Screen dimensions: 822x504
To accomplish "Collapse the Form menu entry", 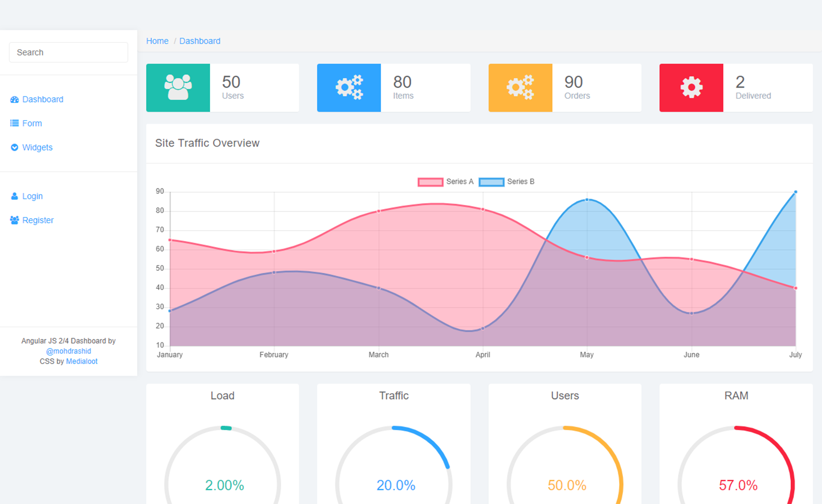I will tap(32, 123).
